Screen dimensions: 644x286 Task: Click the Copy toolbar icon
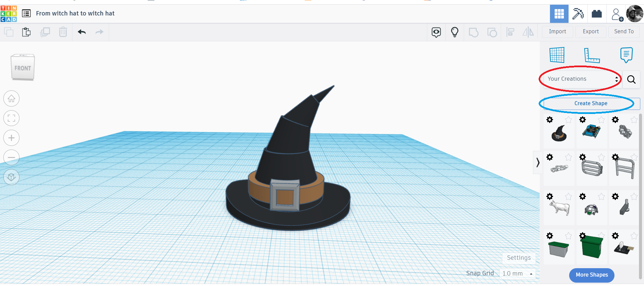pos(9,32)
